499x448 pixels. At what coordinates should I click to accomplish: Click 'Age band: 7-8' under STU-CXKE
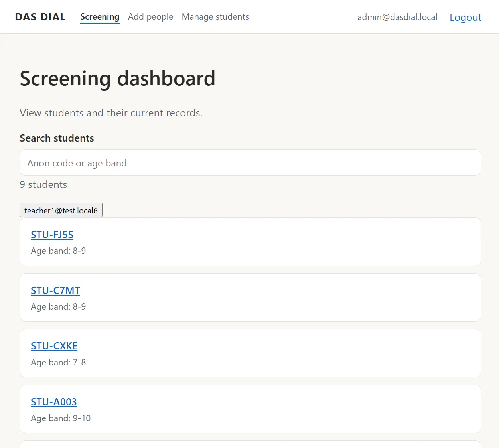(58, 362)
